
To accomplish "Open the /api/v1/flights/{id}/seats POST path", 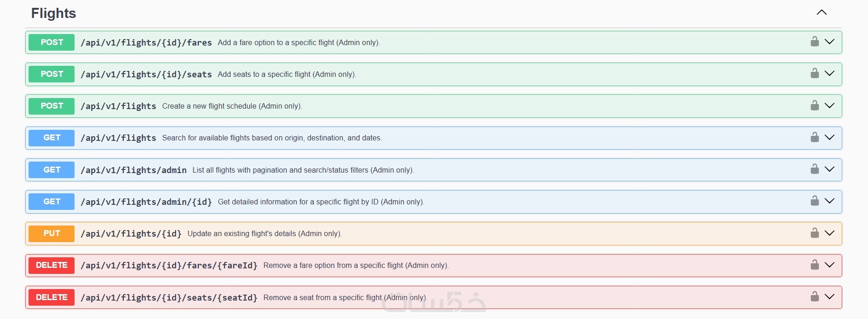I will (x=146, y=75).
